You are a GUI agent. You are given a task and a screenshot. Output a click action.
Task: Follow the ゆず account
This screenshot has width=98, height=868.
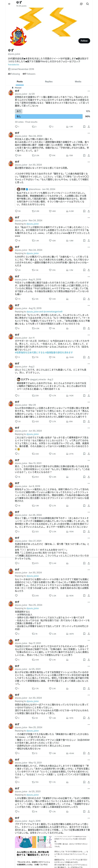(84, 41)
